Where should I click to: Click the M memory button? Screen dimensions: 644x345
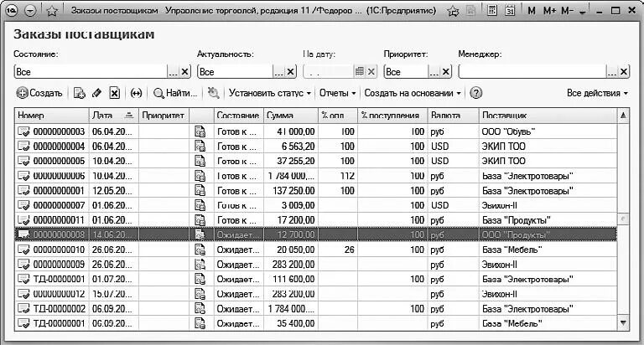(x=531, y=11)
